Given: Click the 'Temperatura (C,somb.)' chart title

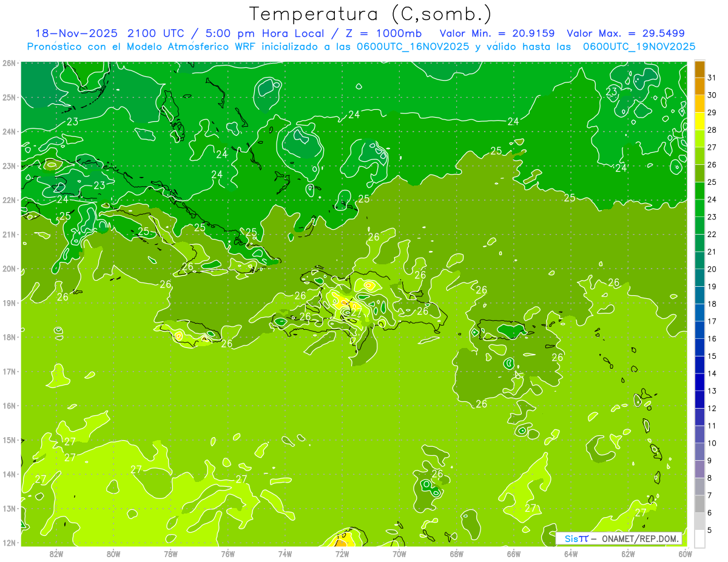Looking at the screenshot, I should pos(370,15).
